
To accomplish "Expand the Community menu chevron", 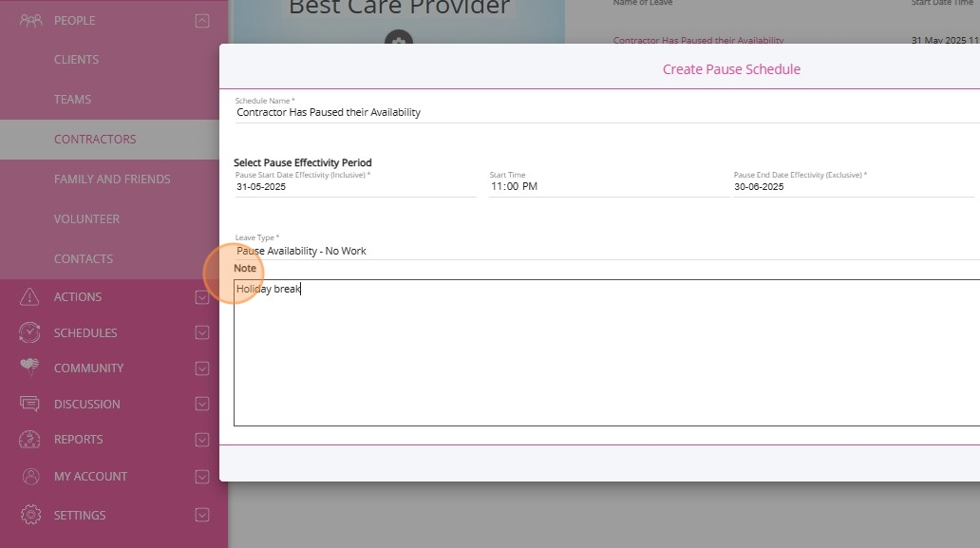I will pyautogui.click(x=202, y=368).
